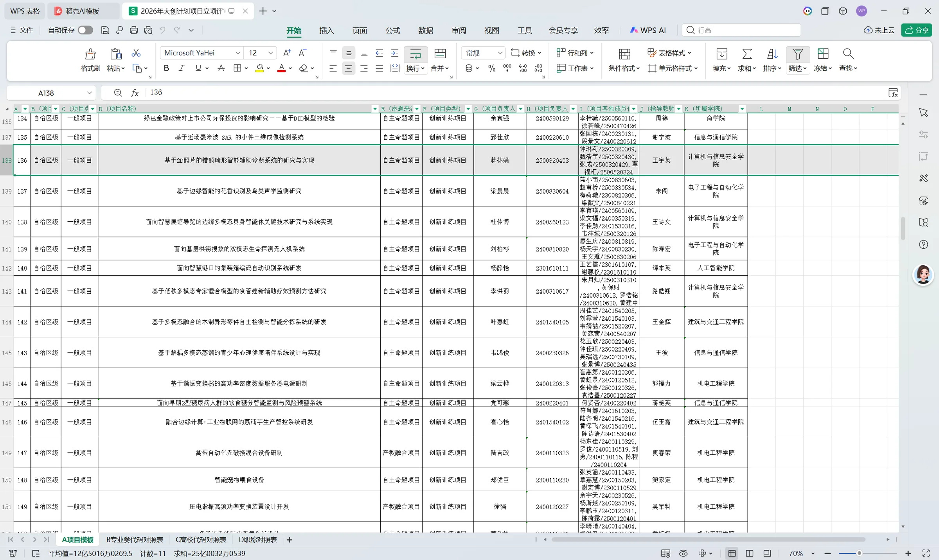Click the decrease font size icon
Viewport: 939px width, 560px height.
pos(302,53)
